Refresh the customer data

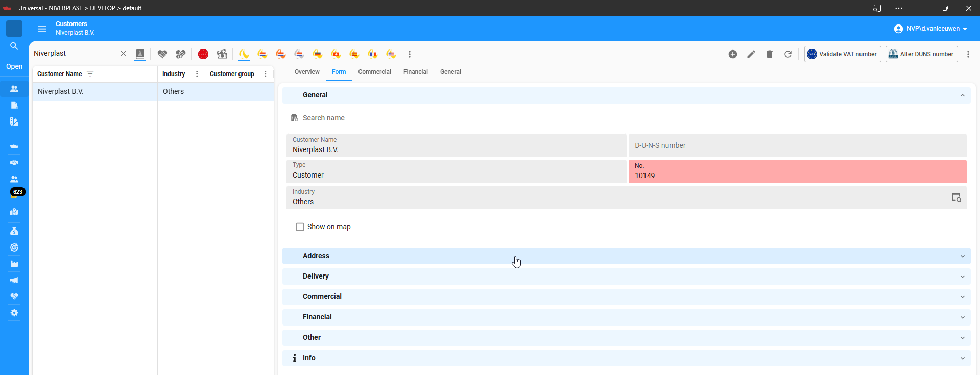[788, 54]
